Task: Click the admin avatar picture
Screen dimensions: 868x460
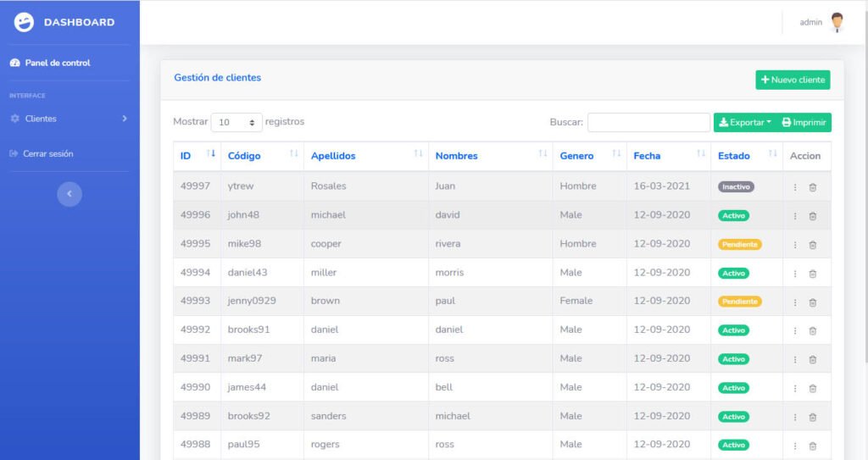Action: 837,22
